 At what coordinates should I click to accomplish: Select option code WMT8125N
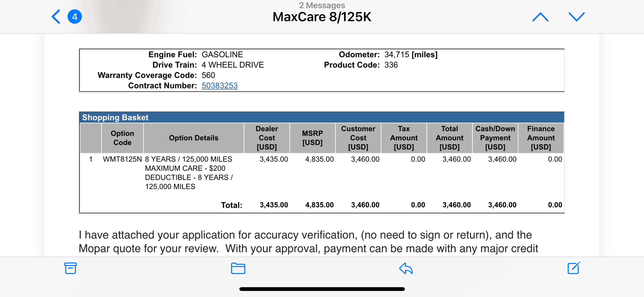pyautogui.click(x=122, y=159)
